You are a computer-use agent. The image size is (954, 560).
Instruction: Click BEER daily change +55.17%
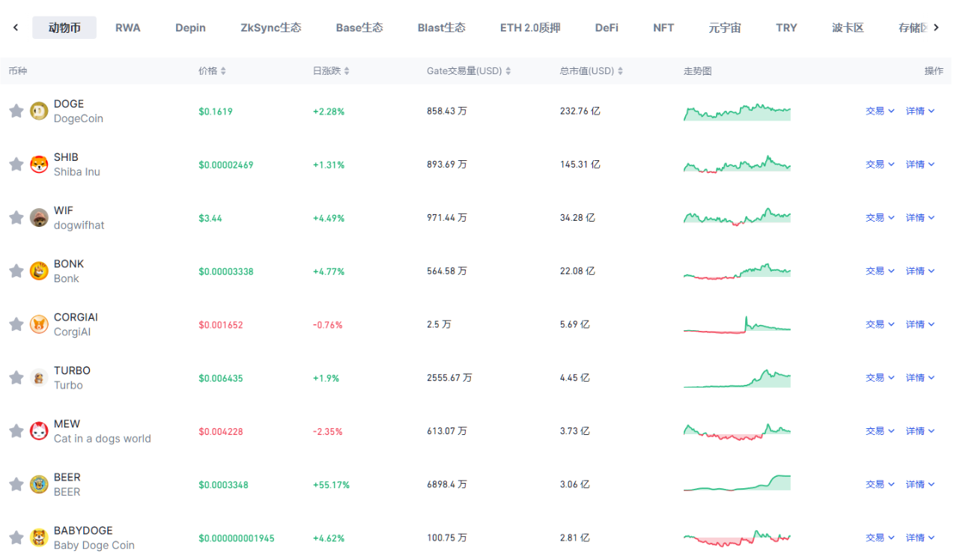[x=331, y=485]
